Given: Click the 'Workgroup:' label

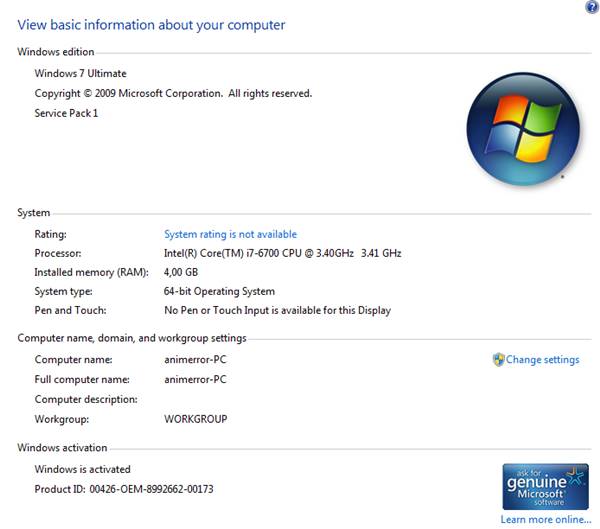Looking at the screenshot, I should (x=61, y=420).
